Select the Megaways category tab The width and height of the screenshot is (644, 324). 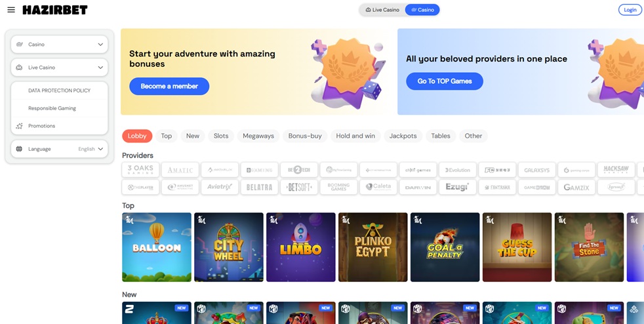(x=258, y=136)
